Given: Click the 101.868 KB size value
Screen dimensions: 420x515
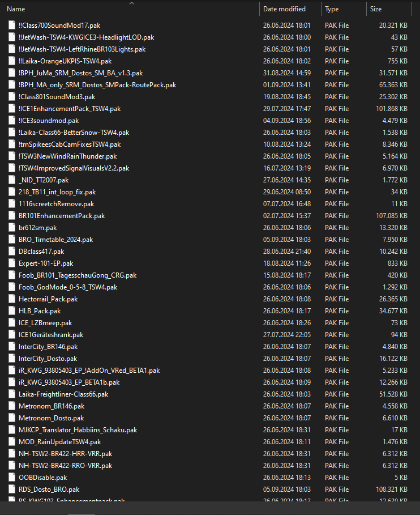Looking at the screenshot, I should click(x=392, y=109).
